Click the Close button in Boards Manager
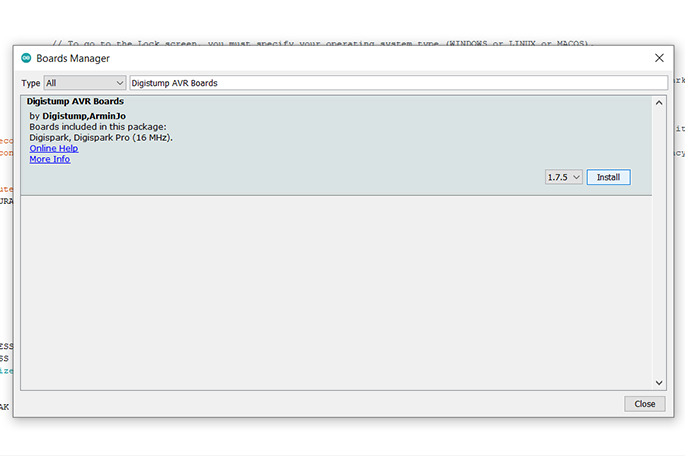Image resolution: width=685 pixels, height=456 pixels. [645, 404]
